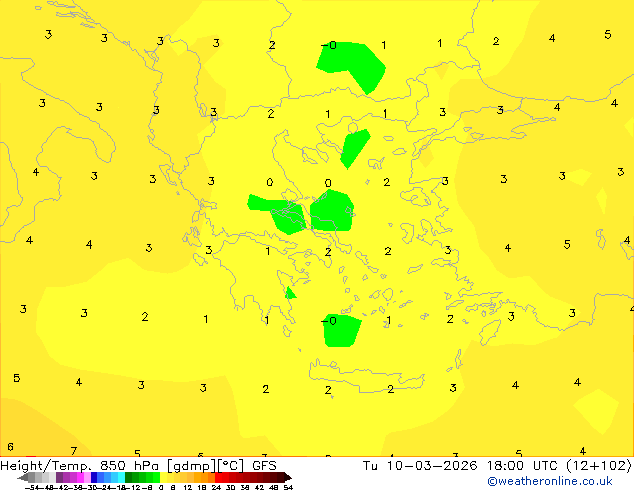Screen dimensions: 634x490
Task: Click the (12+102) forecast offset text
Action: point(598,466)
